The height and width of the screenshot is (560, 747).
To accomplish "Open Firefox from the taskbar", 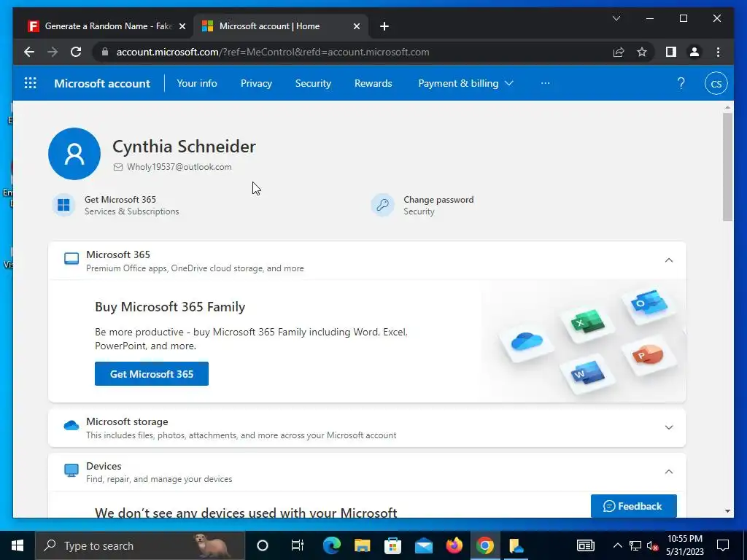I will coord(454,545).
